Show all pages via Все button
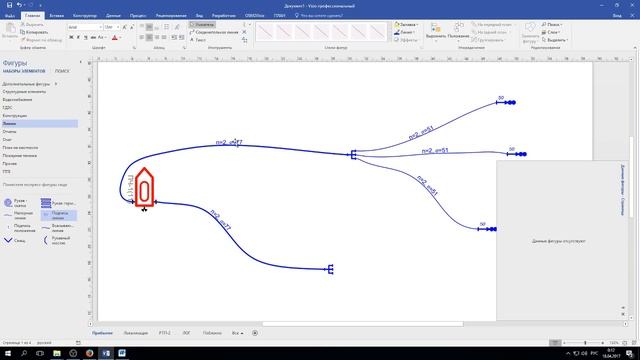 coord(238,333)
